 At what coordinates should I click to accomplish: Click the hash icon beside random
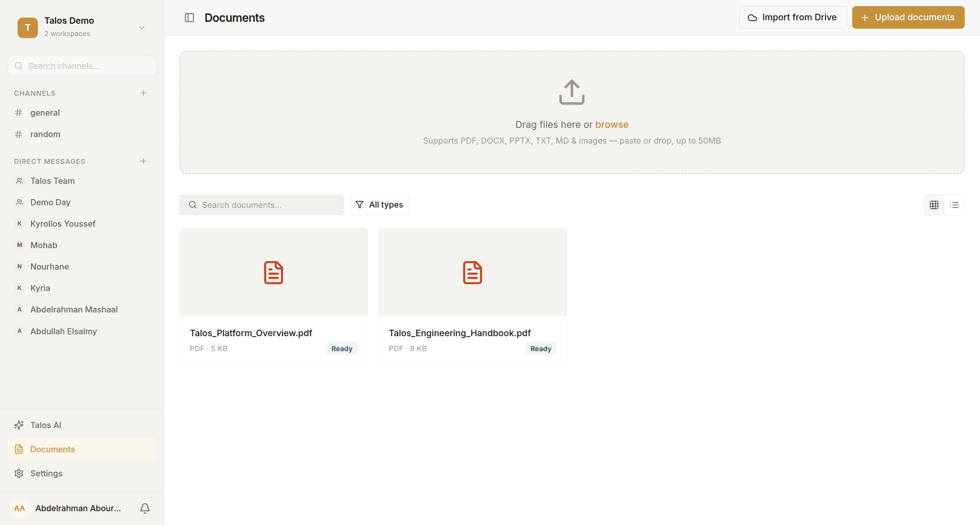[x=18, y=134]
